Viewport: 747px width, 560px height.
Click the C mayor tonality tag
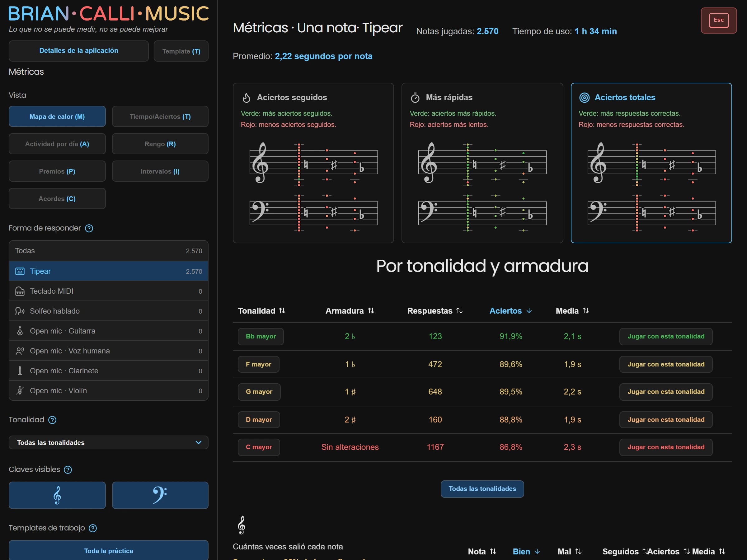coord(259,448)
